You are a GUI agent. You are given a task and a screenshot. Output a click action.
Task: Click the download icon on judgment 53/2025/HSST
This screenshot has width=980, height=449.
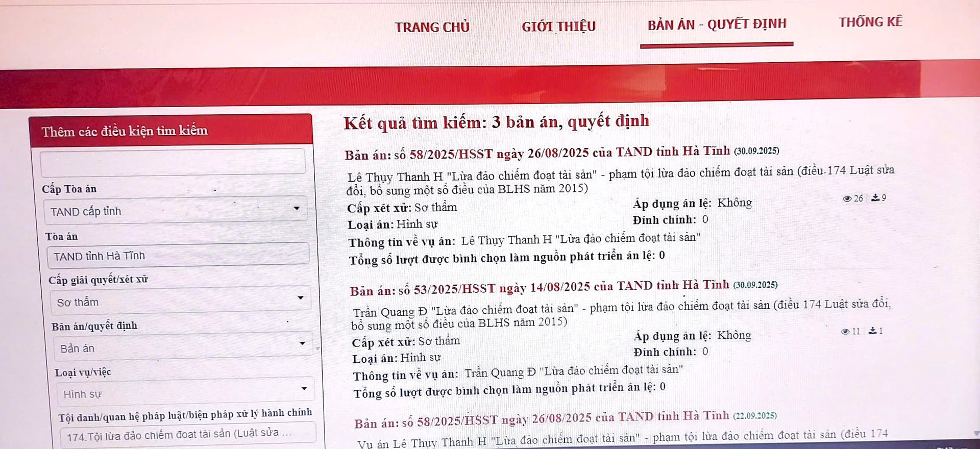click(x=873, y=331)
